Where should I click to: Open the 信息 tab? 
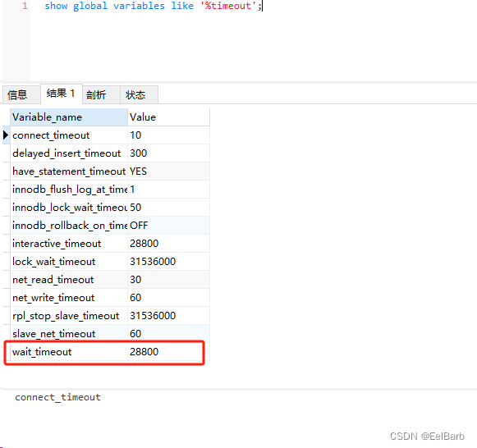pos(21,95)
